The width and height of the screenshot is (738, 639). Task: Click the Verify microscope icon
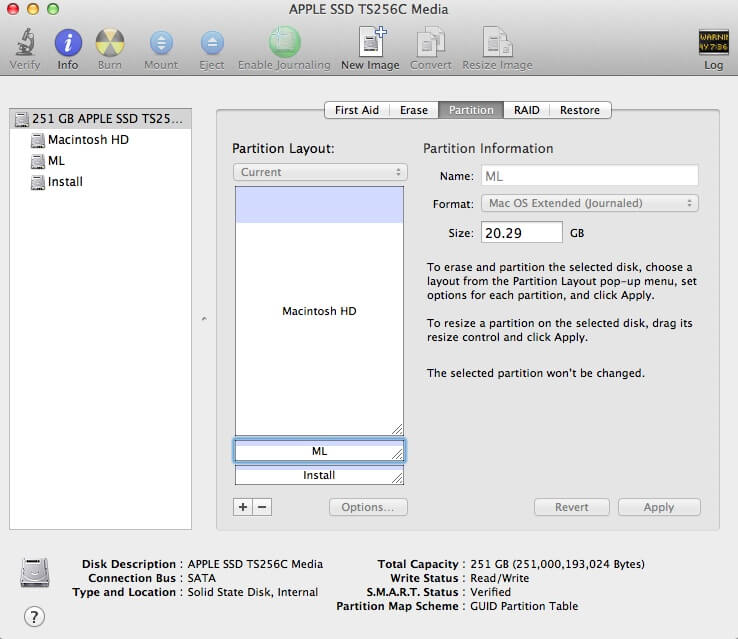25,41
